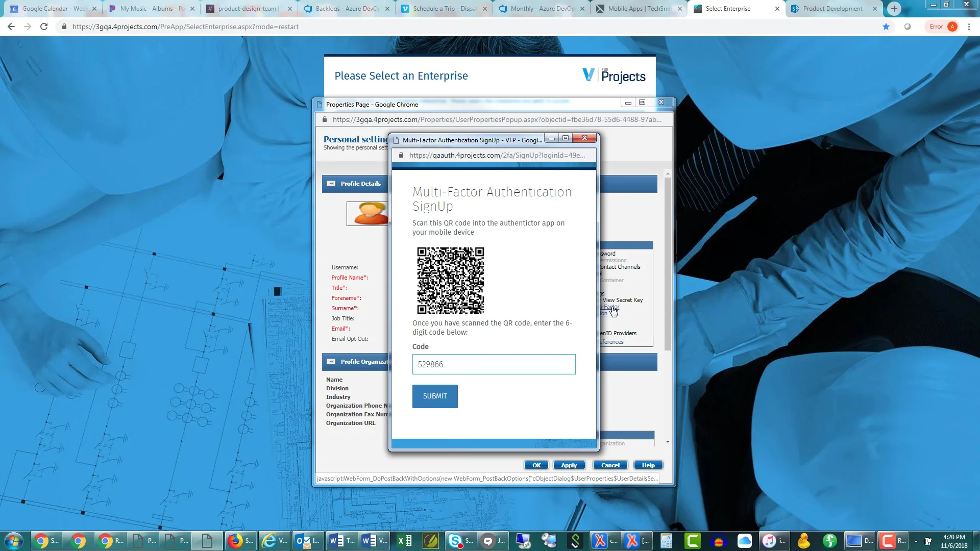
Task: Open the Chrome three-dot menu
Action: pos(969,27)
